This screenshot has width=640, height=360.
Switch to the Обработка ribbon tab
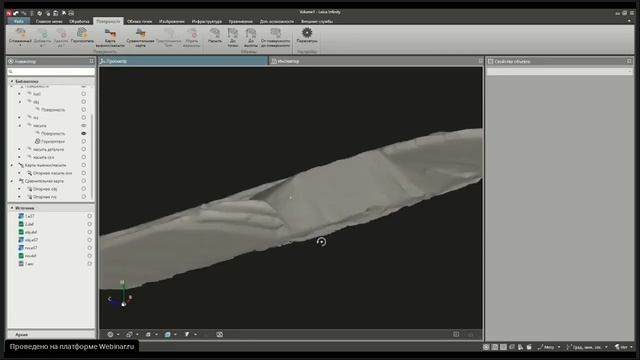tap(79, 21)
